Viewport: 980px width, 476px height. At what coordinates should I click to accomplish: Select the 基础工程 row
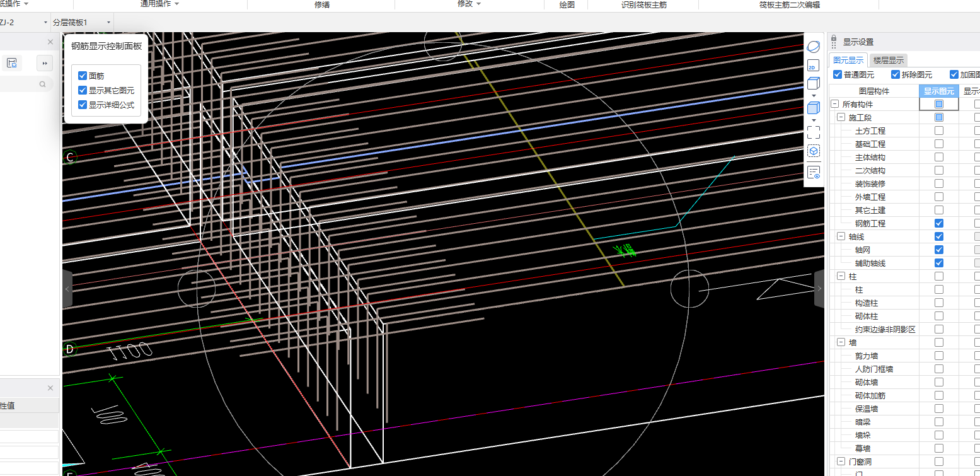click(x=870, y=144)
